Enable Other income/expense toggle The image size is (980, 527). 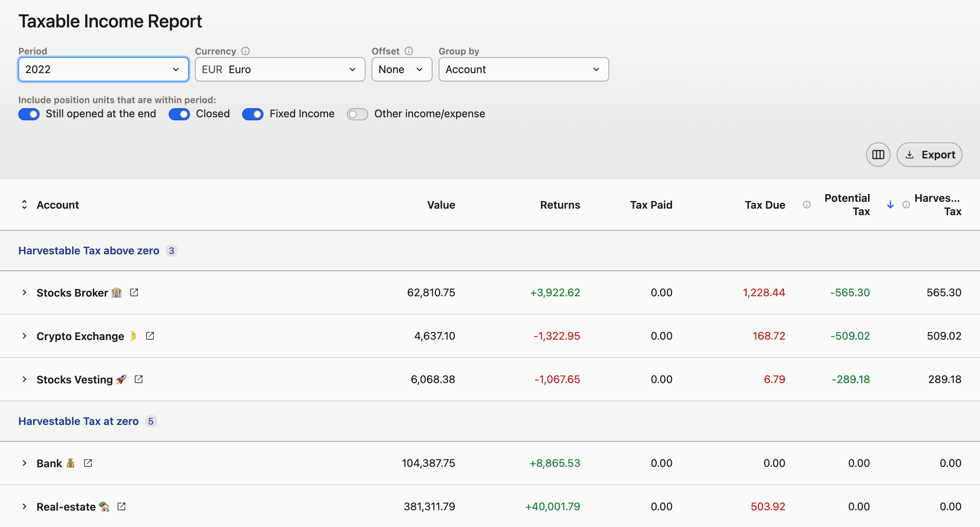tap(357, 114)
